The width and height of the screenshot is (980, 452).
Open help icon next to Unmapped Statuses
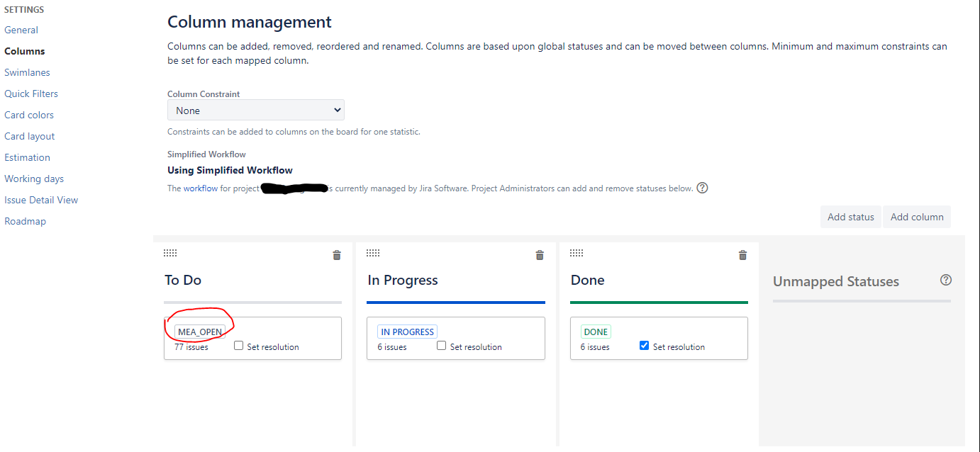[x=945, y=280]
